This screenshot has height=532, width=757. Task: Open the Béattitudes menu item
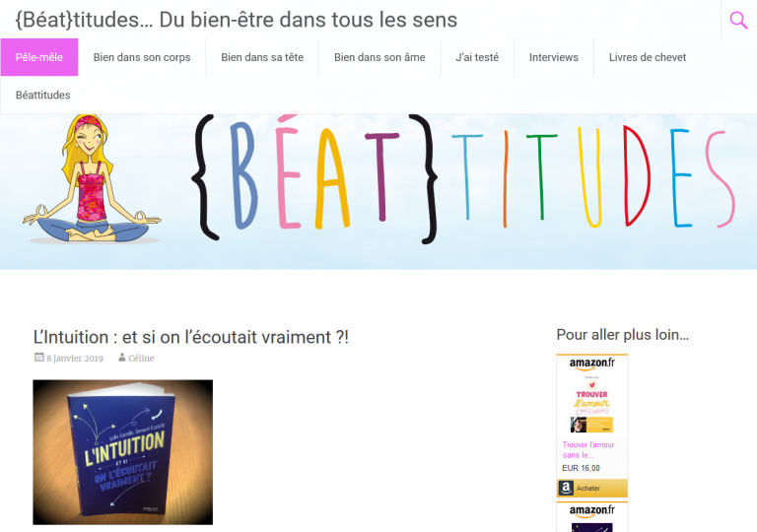tap(43, 96)
